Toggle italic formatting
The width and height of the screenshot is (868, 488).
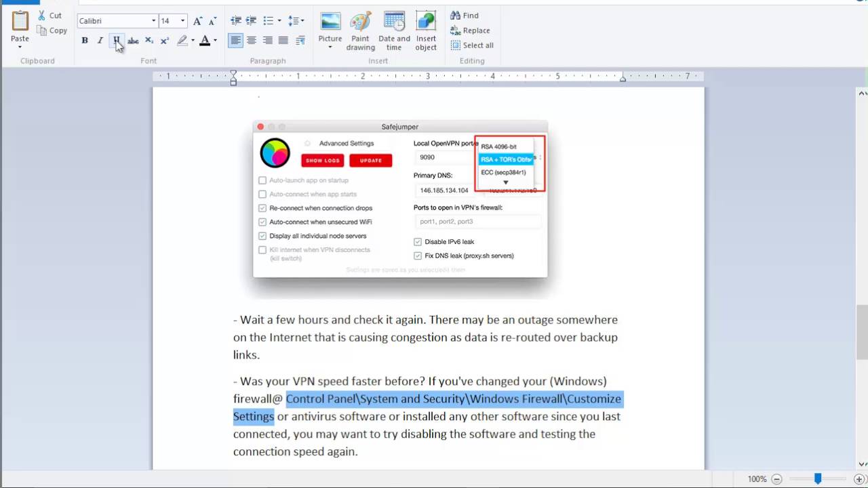tap(100, 41)
